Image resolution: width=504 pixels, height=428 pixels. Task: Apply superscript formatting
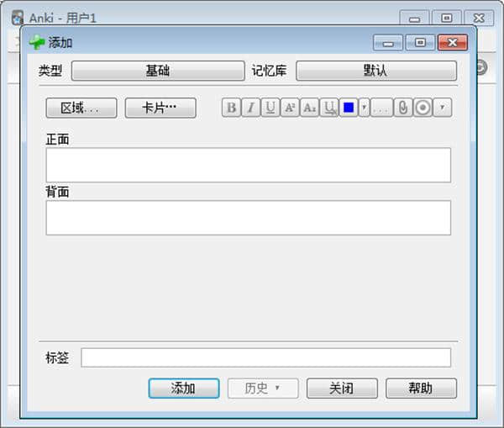[290, 108]
